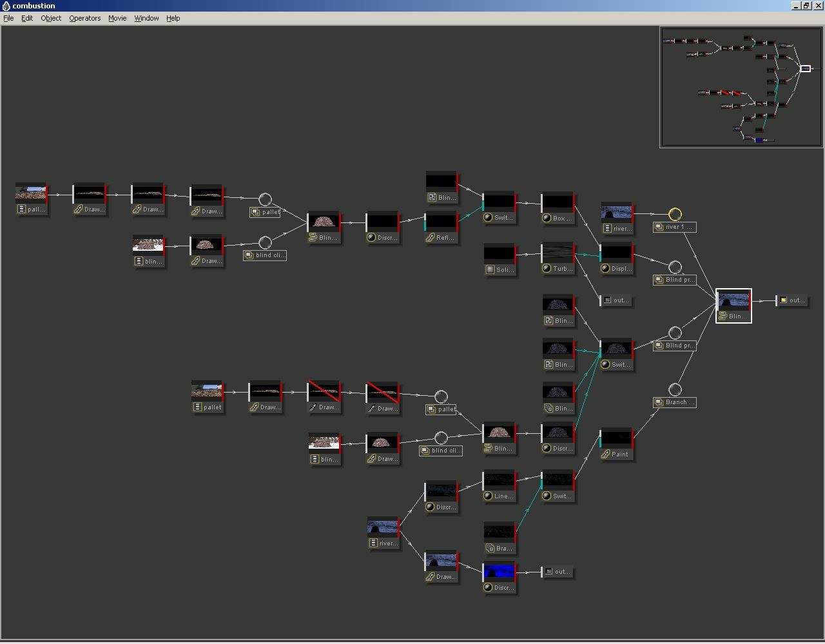Click the Reflection paint node icon
This screenshot has width=825, height=644.
(x=431, y=238)
